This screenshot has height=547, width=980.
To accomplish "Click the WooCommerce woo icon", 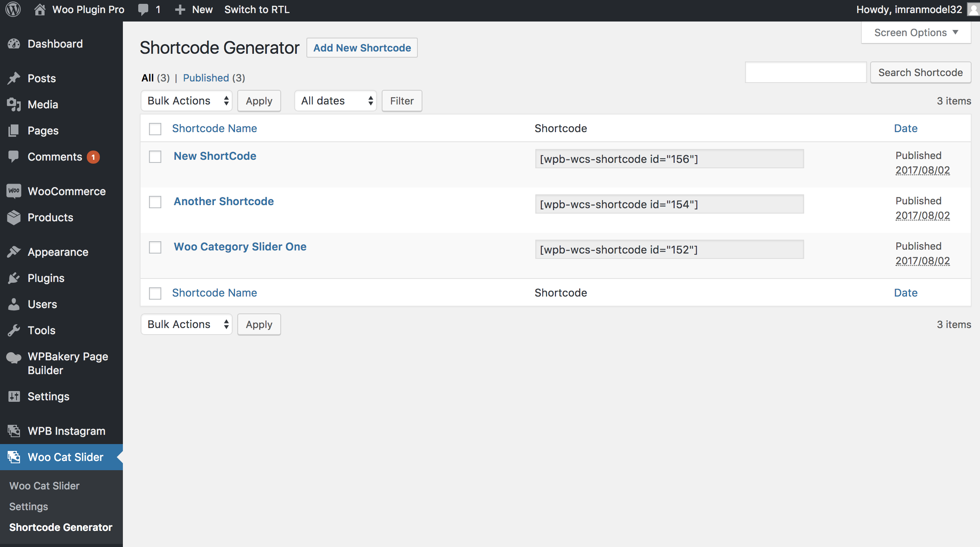I will (14, 191).
